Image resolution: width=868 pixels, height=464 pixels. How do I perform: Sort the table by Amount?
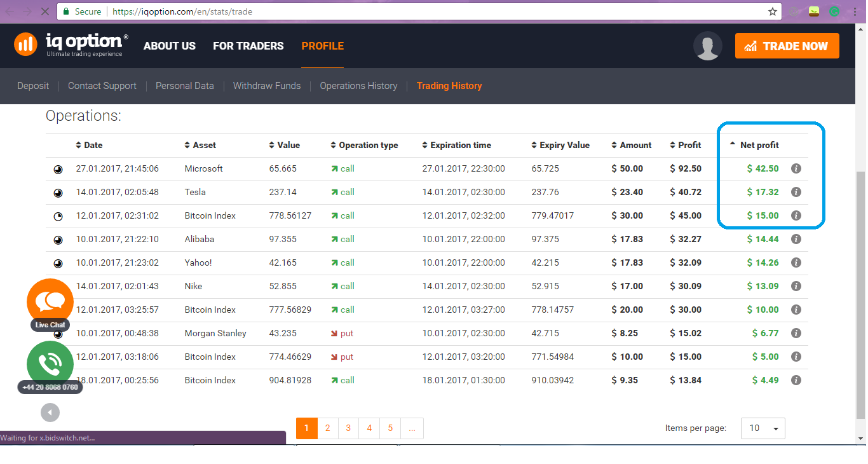pyautogui.click(x=632, y=145)
